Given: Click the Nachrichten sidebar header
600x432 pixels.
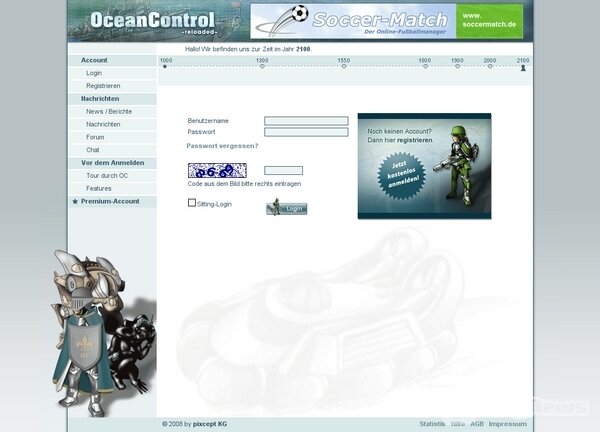Looking at the screenshot, I should [100, 99].
